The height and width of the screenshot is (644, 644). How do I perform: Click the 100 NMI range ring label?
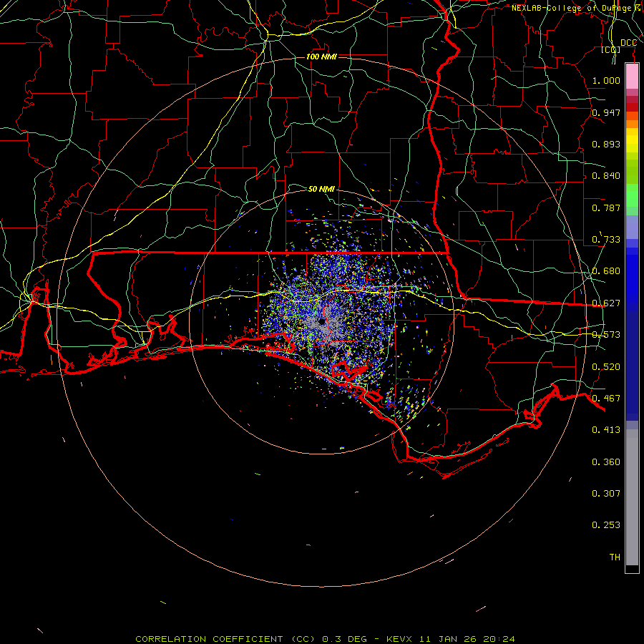tap(321, 57)
